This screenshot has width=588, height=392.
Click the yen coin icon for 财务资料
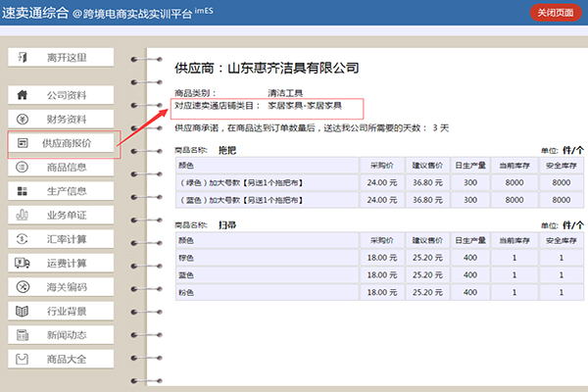23,120
